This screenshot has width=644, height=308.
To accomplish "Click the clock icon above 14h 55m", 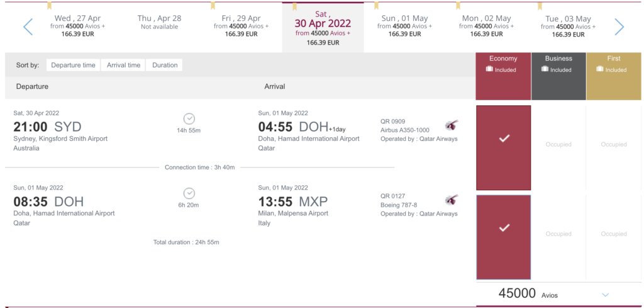I will click(189, 119).
